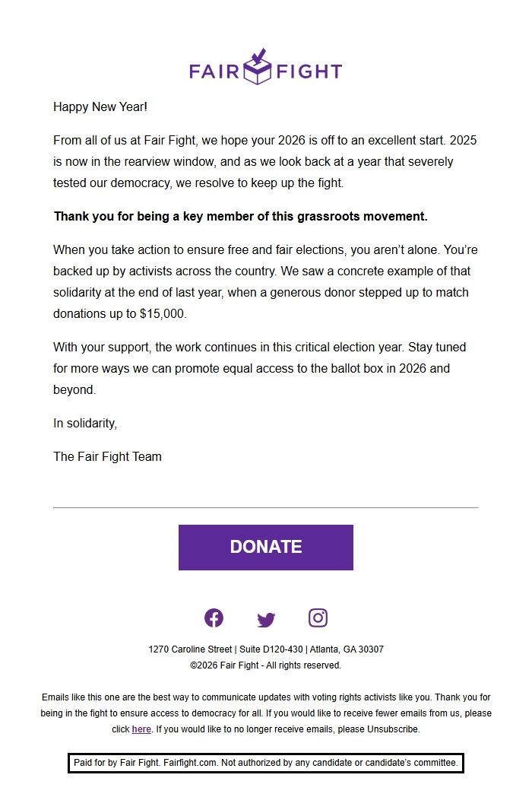The width and height of the screenshot is (532, 797).
Task: Click the Twitter bird icon
Action: pos(266,618)
